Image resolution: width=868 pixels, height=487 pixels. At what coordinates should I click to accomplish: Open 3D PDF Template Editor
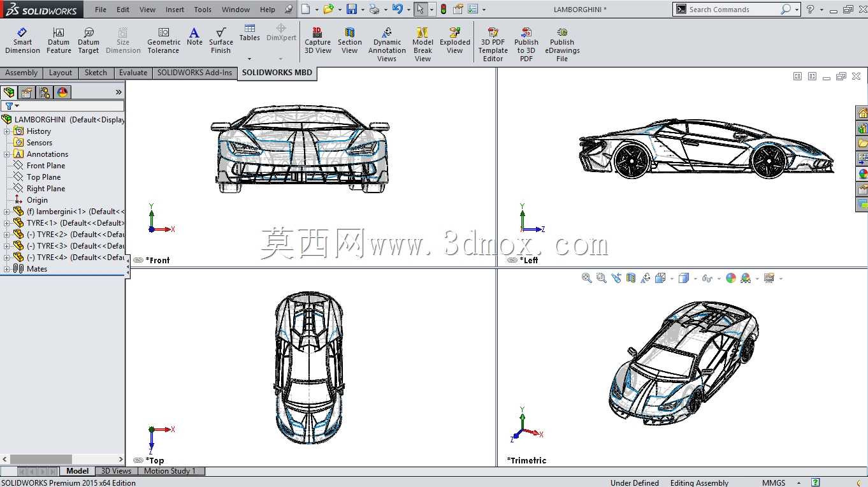pos(493,45)
